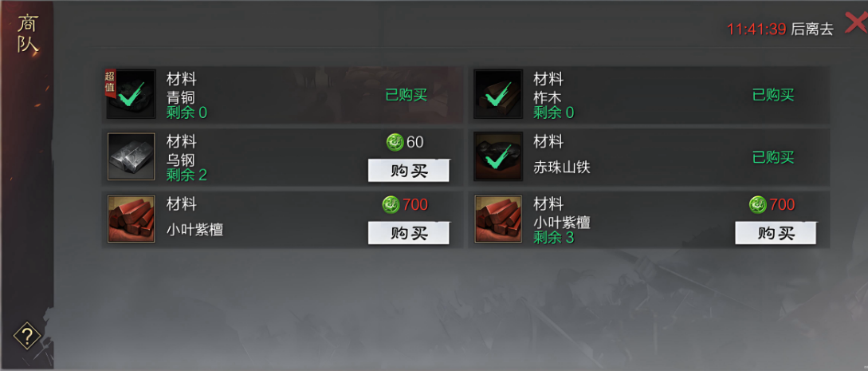This screenshot has height=371, width=868.
Task: Click the 已购买 label for 赤珠山铁
Action: (773, 157)
